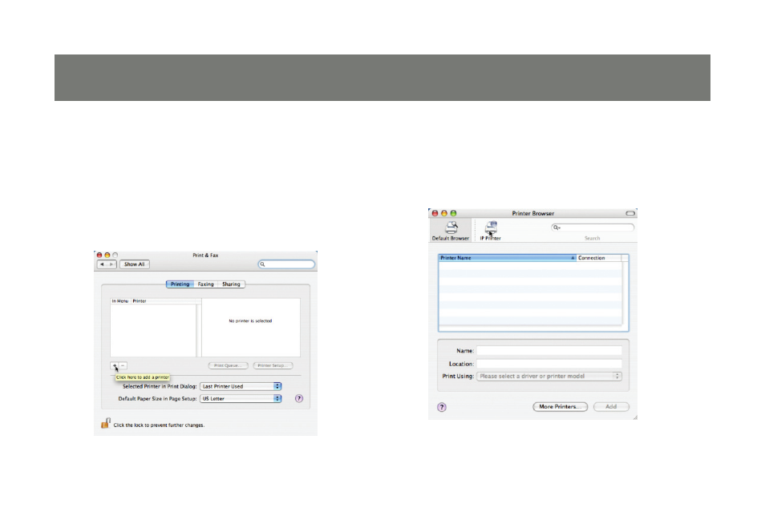The image size is (765, 532).
Task: Click the Add button in Printer Browser
Action: pos(611,407)
